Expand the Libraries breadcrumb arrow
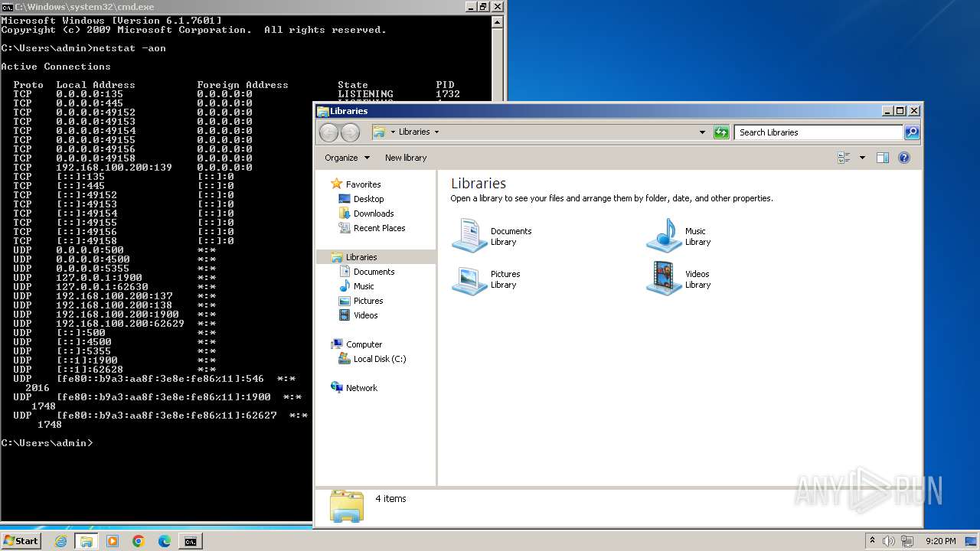Image resolution: width=980 pixels, height=551 pixels. point(437,132)
